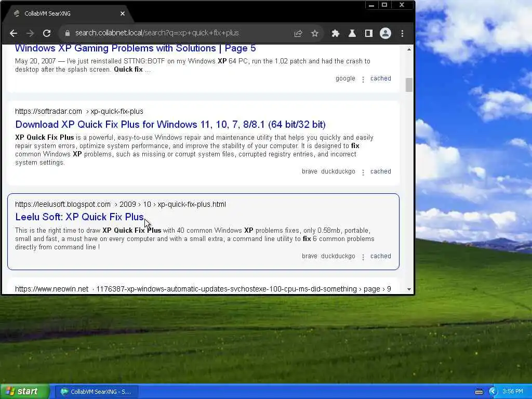The width and height of the screenshot is (532, 399).
Task: Expand hidden tray icons arrow
Action: pos(494,392)
